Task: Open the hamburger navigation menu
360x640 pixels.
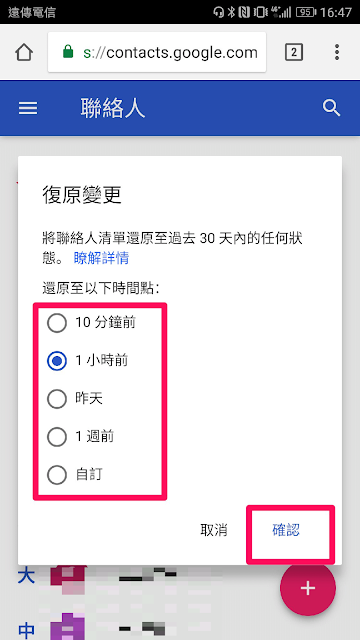Action: pyautogui.click(x=28, y=108)
